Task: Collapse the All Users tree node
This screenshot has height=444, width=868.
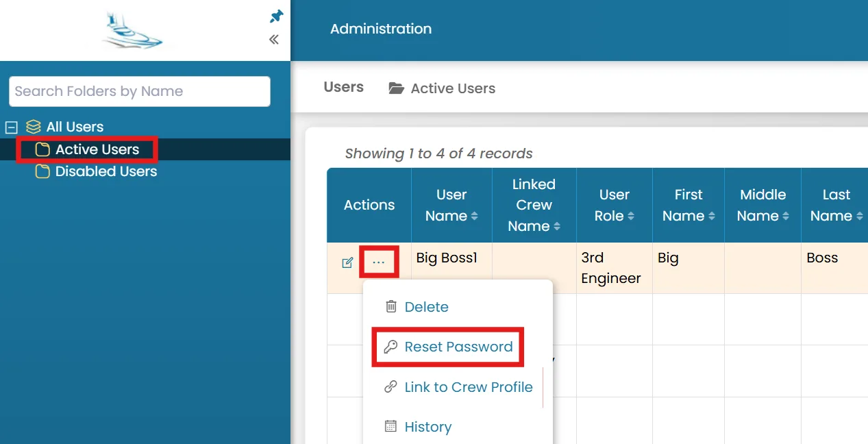Action: (11, 127)
